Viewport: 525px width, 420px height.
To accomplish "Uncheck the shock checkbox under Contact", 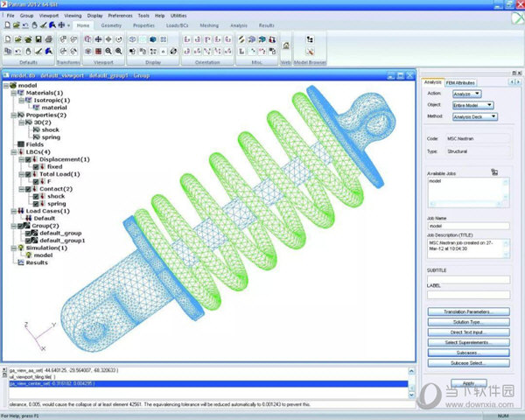I will (36, 196).
